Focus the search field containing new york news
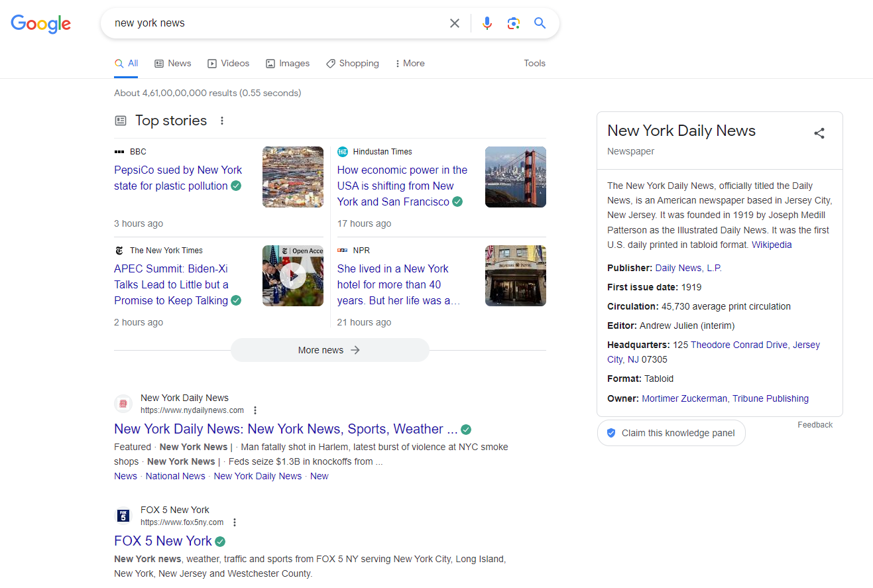The width and height of the screenshot is (873, 588). tap(278, 23)
